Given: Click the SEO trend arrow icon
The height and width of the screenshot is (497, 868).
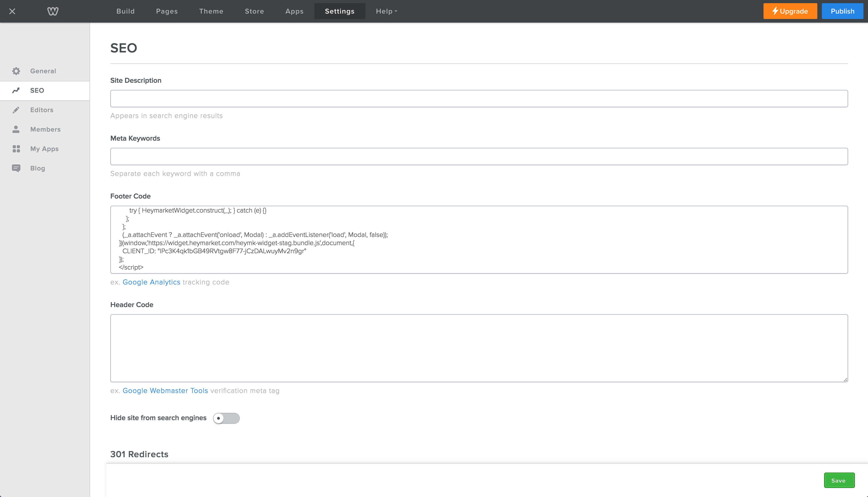Looking at the screenshot, I should pyautogui.click(x=16, y=90).
